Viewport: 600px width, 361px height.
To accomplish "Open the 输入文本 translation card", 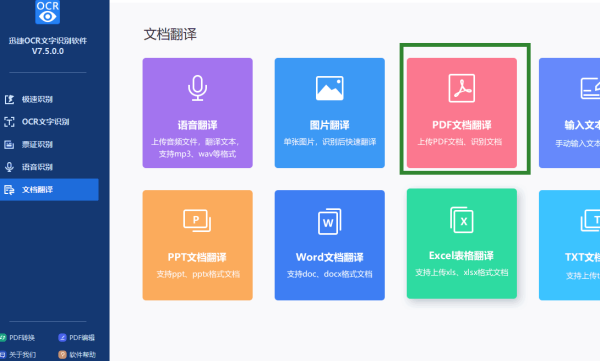I will [x=569, y=113].
